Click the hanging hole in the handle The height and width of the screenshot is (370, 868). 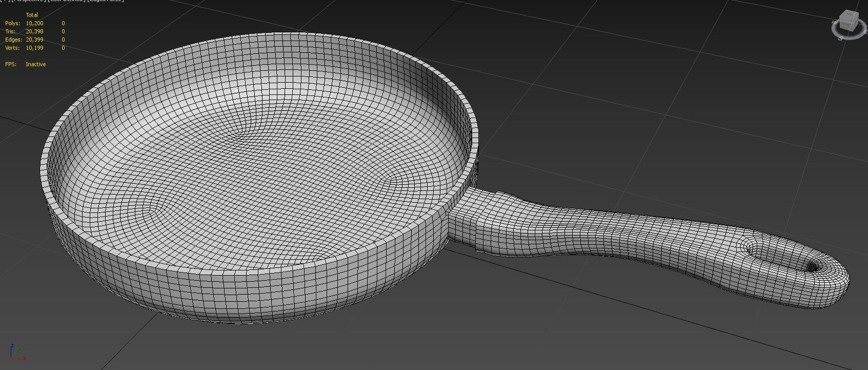coord(782,257)
